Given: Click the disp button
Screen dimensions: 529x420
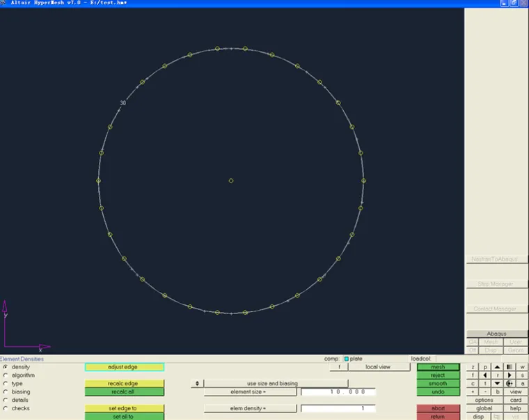Looking at the screenshot, I should pyautogui.click(x=478, y=417).
